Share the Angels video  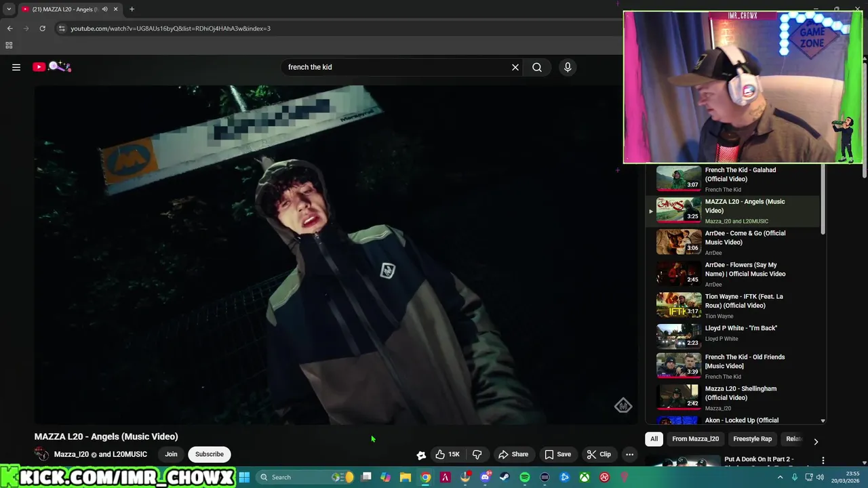(513, 454)
